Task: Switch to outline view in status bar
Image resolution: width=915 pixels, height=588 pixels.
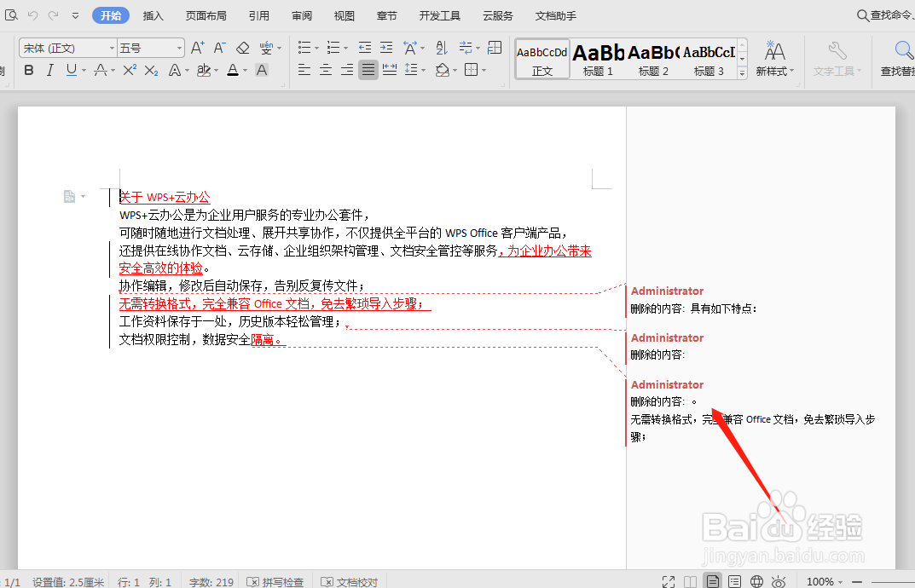Action: (735, 581)
